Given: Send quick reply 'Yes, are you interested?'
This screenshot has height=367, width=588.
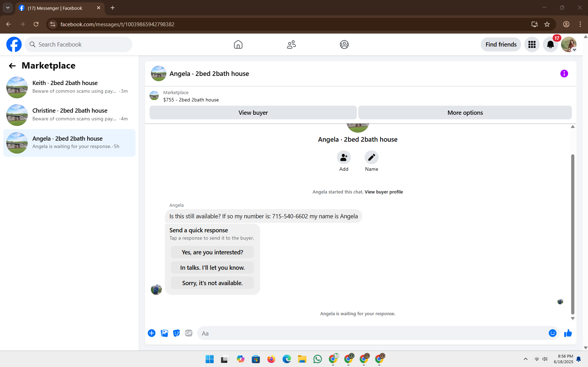Looking at the screenshot, I should click(212, 252).
